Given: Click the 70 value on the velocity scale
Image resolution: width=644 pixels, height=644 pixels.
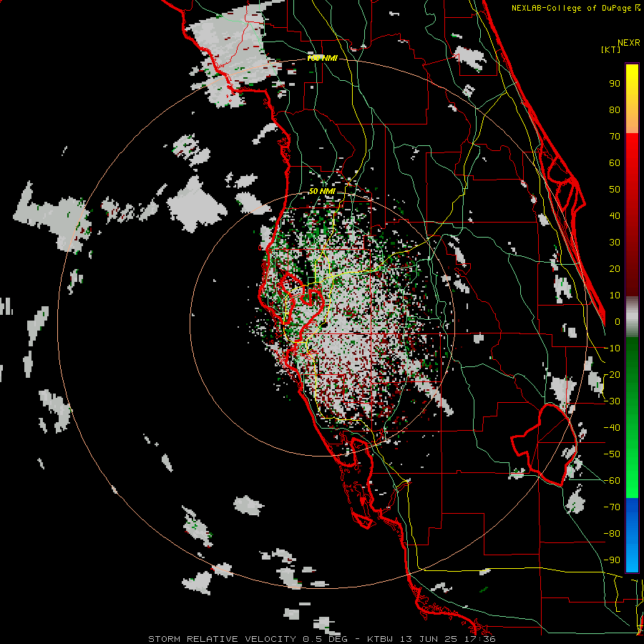Looking at the screenshot, I should point(615,137).
